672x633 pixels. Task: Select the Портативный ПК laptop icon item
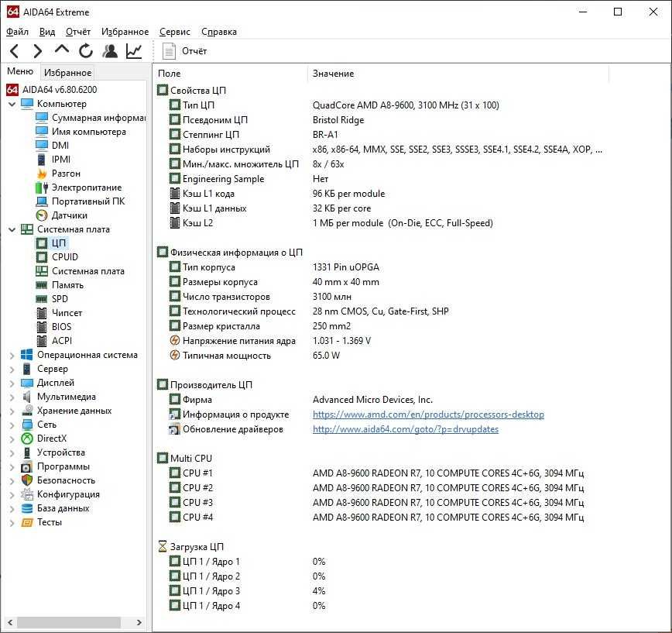[x=42, y=201]
